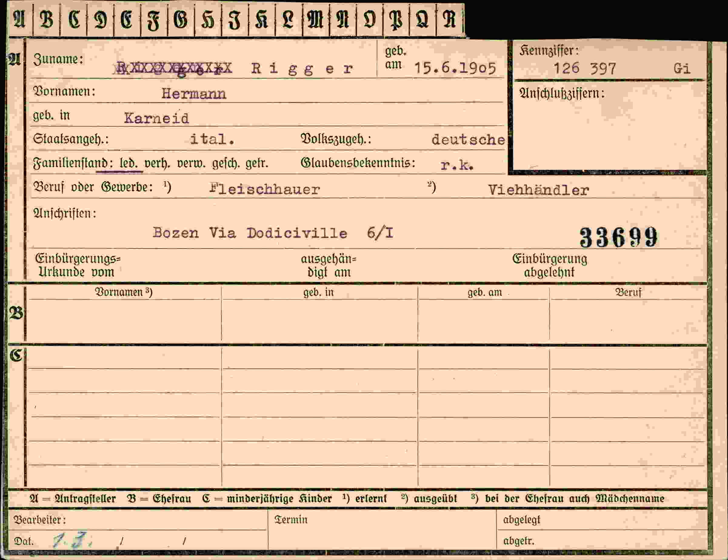
Task: Click the address 'Bozen Via Dodiciville 6/I'
Action: point(273,233)
